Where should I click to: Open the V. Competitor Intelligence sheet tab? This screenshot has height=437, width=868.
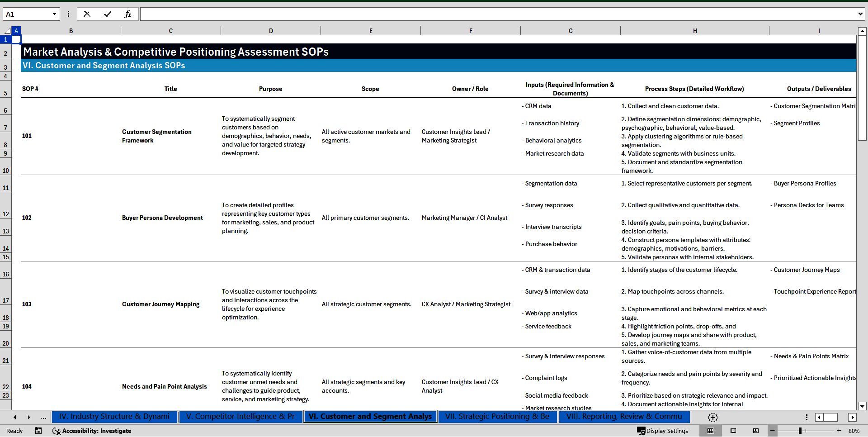click(x=241, y=417)
